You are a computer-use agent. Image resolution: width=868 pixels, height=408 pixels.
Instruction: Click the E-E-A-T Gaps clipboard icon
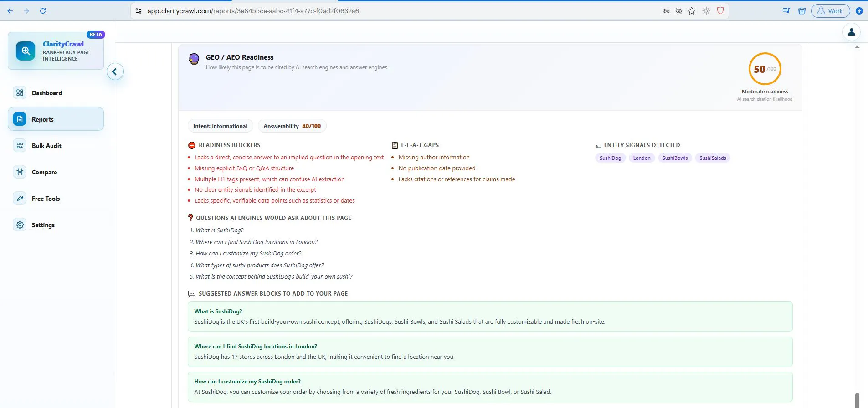pos(395,145)
